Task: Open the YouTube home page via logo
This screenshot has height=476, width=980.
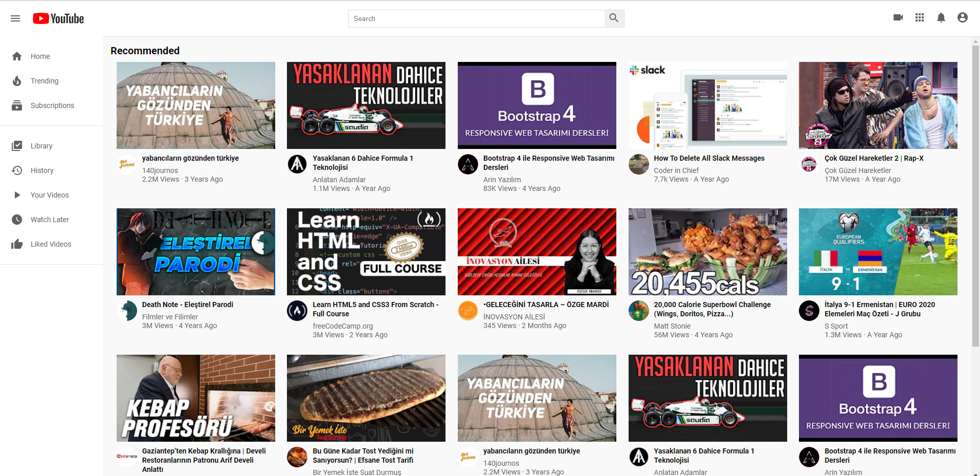Action: coord(58,18)
